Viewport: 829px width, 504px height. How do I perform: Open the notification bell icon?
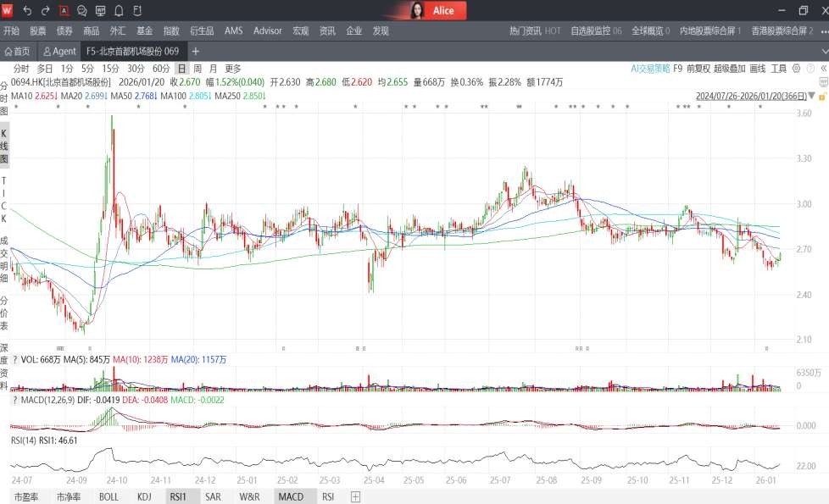(x=119, y=11)
